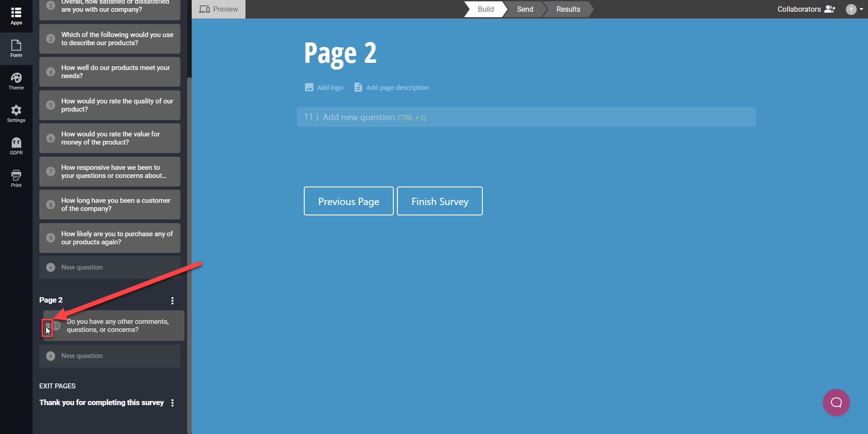
Task: Open the GDPR panel
Action: (16, 146)
